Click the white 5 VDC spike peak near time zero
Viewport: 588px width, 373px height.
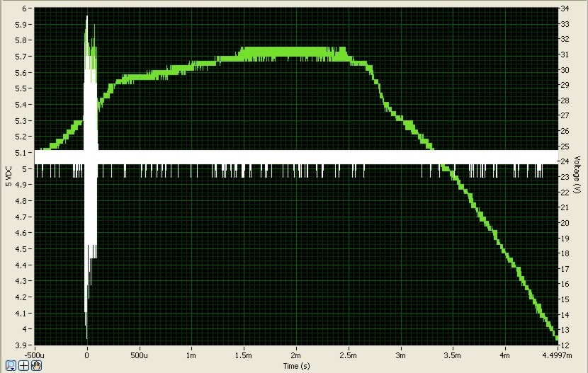(x=87, y=18)
